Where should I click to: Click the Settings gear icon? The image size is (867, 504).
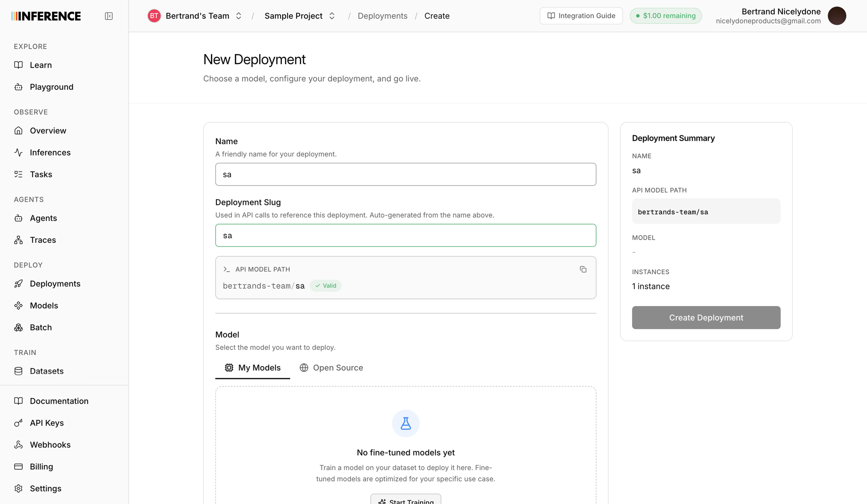pos(18,488)
